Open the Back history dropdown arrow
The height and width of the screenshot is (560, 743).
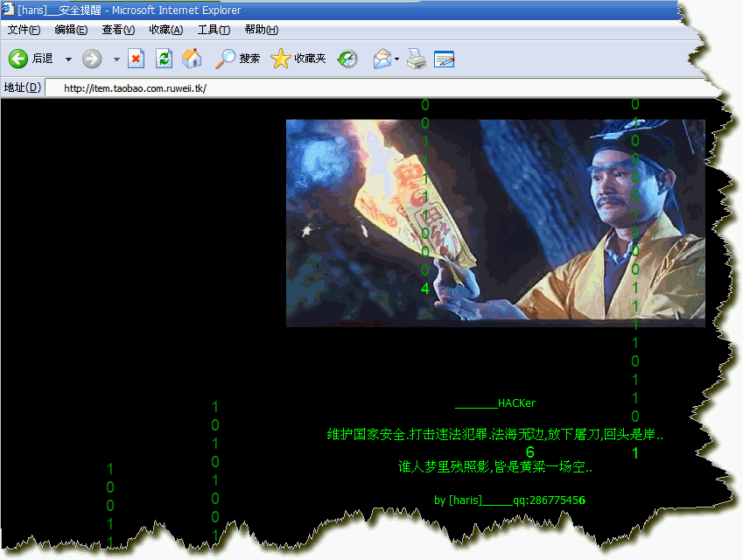pos(69,59)
